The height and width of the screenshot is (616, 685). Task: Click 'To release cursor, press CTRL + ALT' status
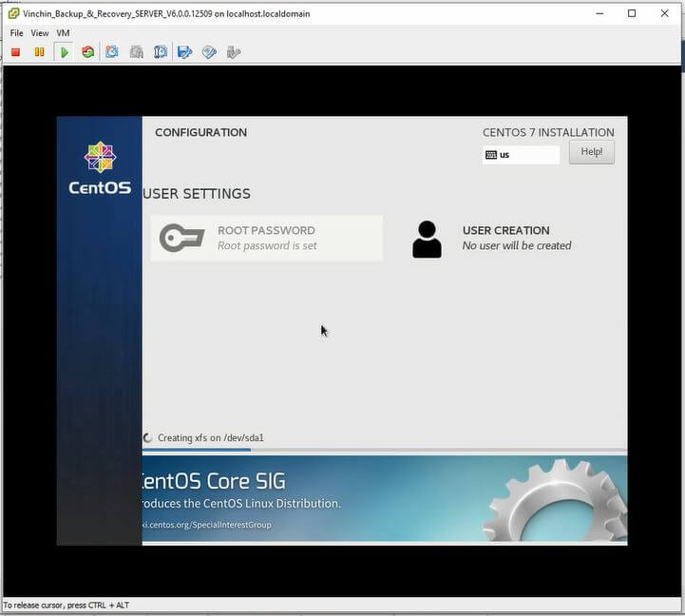(x=67, y=606)
